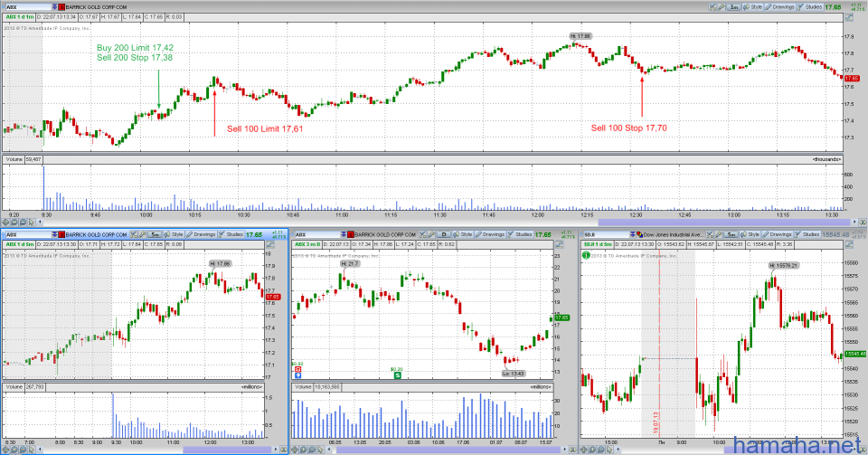Click '$DJI 1 d 5m' label in right chart
Image resolution: width=868 pixels, height=455 pixels.
click(598, 244)
